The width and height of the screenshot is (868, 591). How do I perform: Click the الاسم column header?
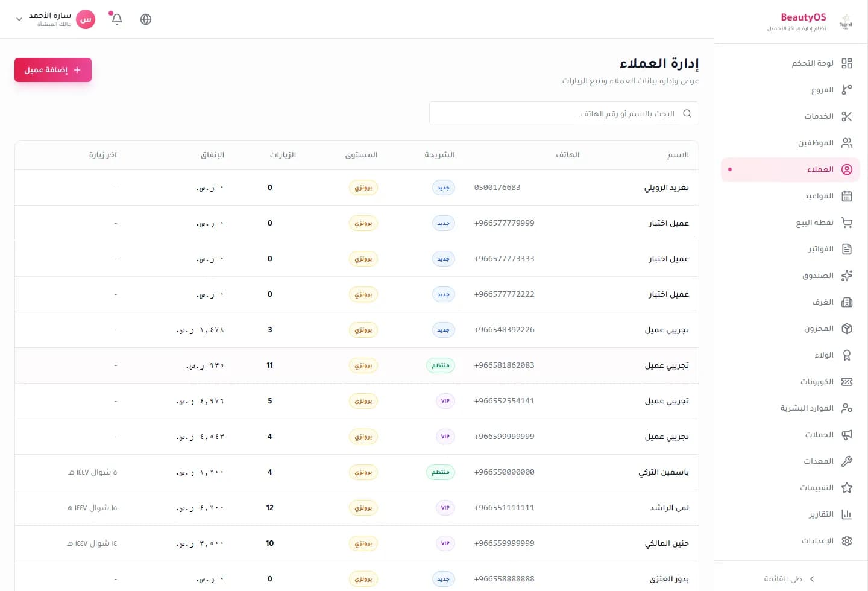coord(678,155)
